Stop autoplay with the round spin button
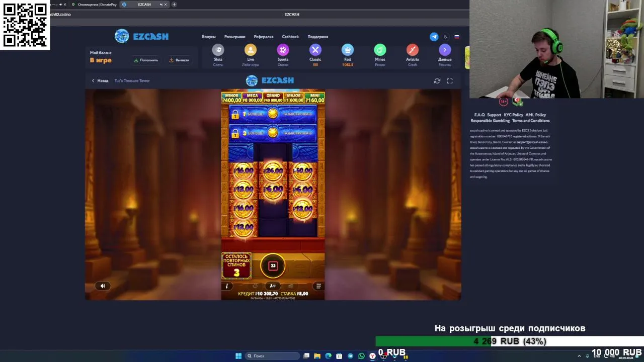 [273, 266]
